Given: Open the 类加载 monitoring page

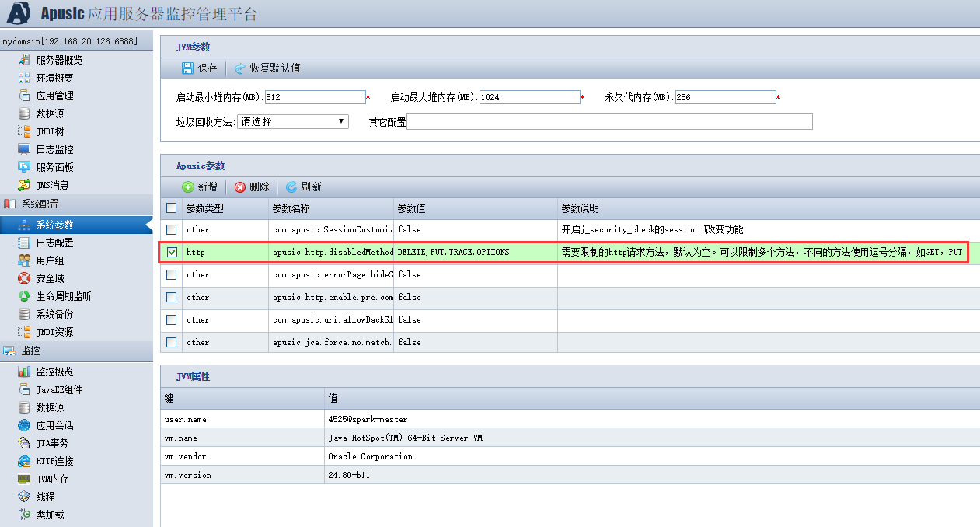Looking at the screenshot, I should click(45, 515).
